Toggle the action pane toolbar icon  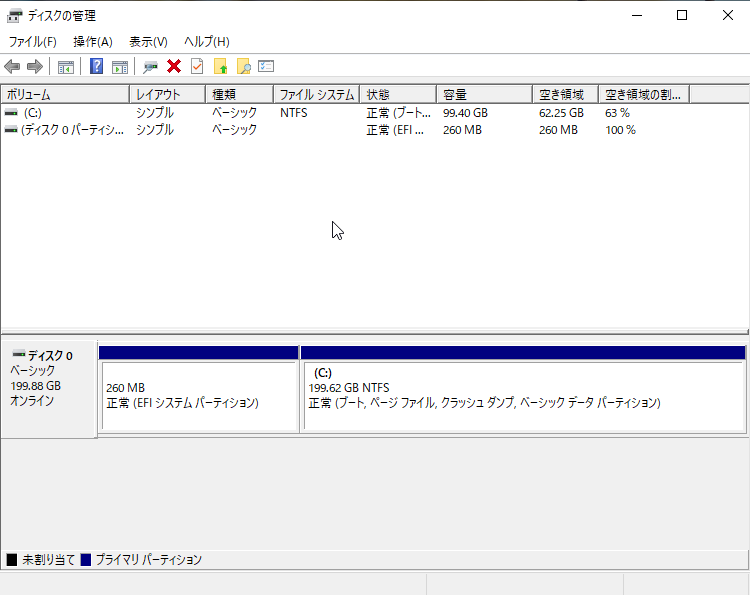tap(120, 66)
